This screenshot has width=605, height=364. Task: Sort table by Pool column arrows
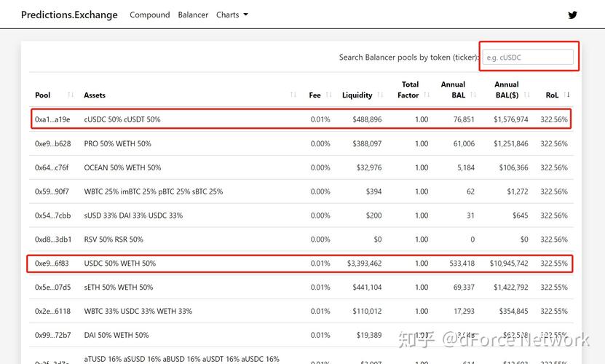[x=71, y=95]
